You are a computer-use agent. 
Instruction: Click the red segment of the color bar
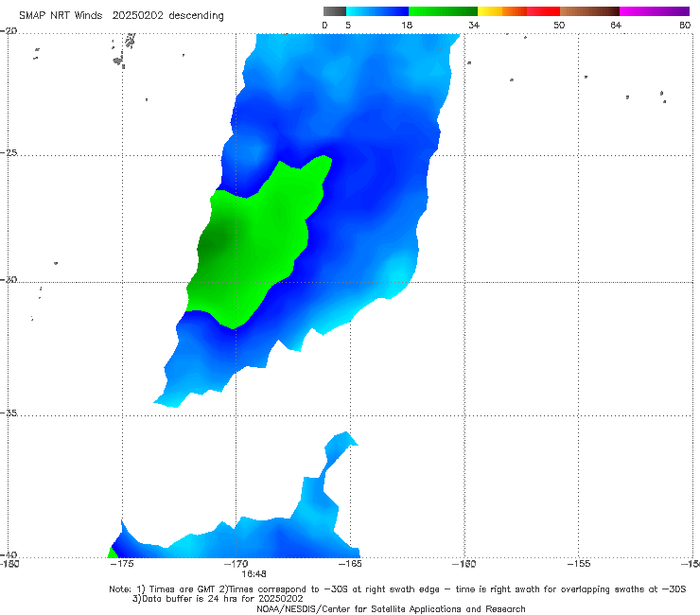point(543,11)
